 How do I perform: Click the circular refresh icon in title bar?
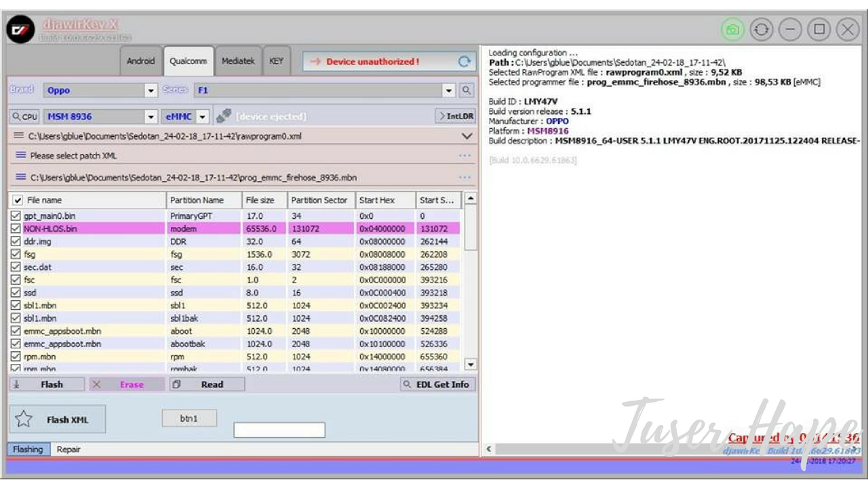(x=762, y=30)
